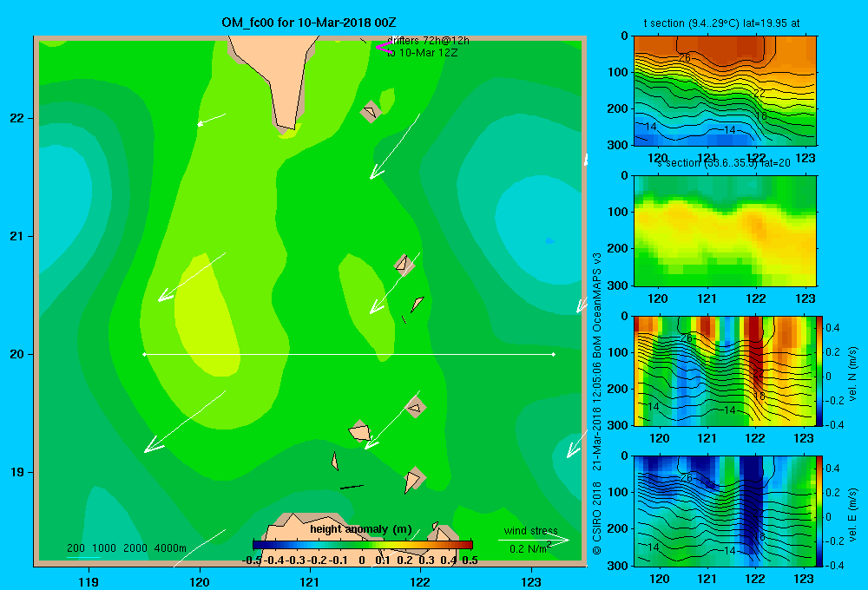Screen dimensions: 868x590
Task: Click the '22' isotherm label in temperature section
Action: [759, 93]
